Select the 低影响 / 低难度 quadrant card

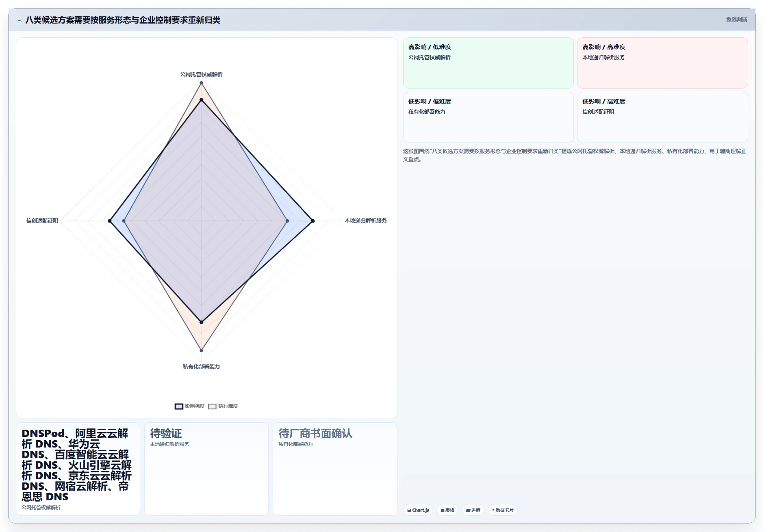488,117
